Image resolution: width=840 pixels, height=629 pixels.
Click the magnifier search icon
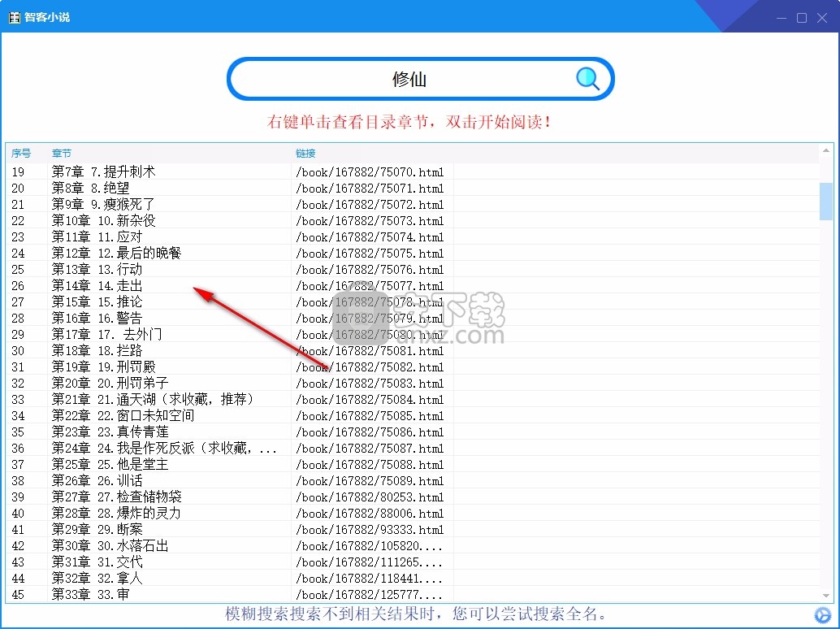pyautogui.click(x=587, y=79)
